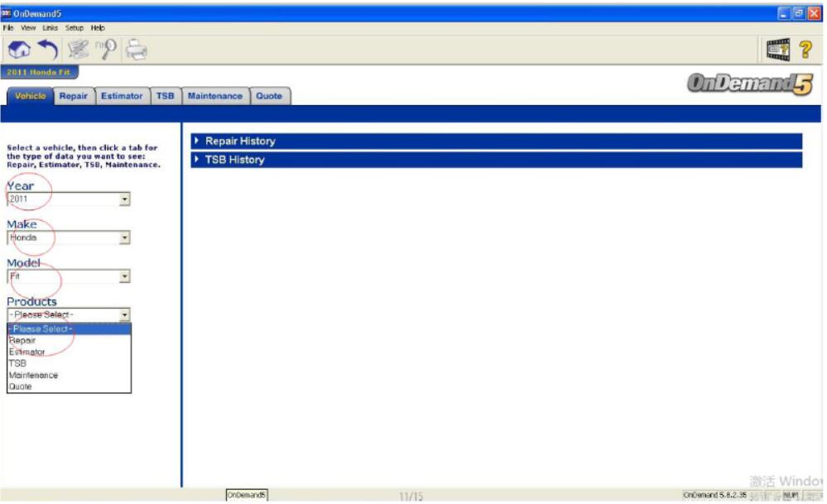Image resolution: width=827 pixels, height=504 pixels.
Task: Switch to the Maintenance tab
Action: click(214, 96)
